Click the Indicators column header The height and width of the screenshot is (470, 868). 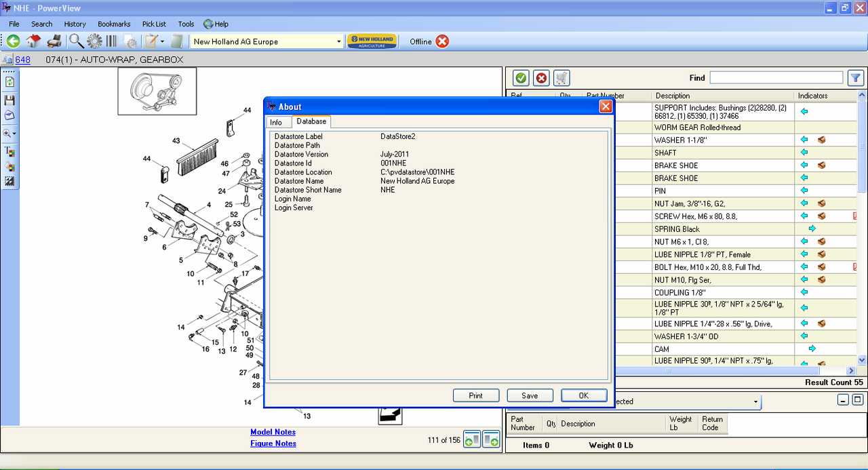pos(827,96)
